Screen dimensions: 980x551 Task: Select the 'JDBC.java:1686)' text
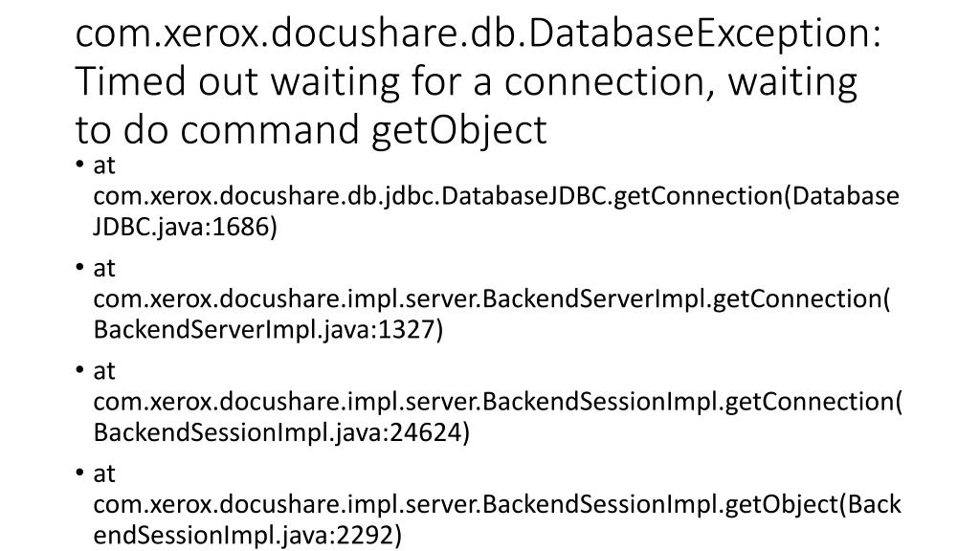(185, 227)
